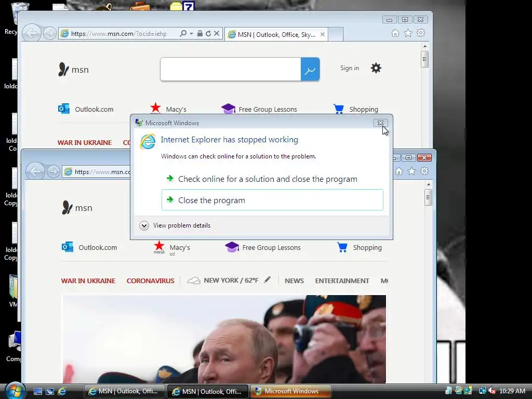Image resolution: width=532 pixels, height=399 pixels.
Task: Click search magnifier in rear address bar
Action: [x=183, y=33]
